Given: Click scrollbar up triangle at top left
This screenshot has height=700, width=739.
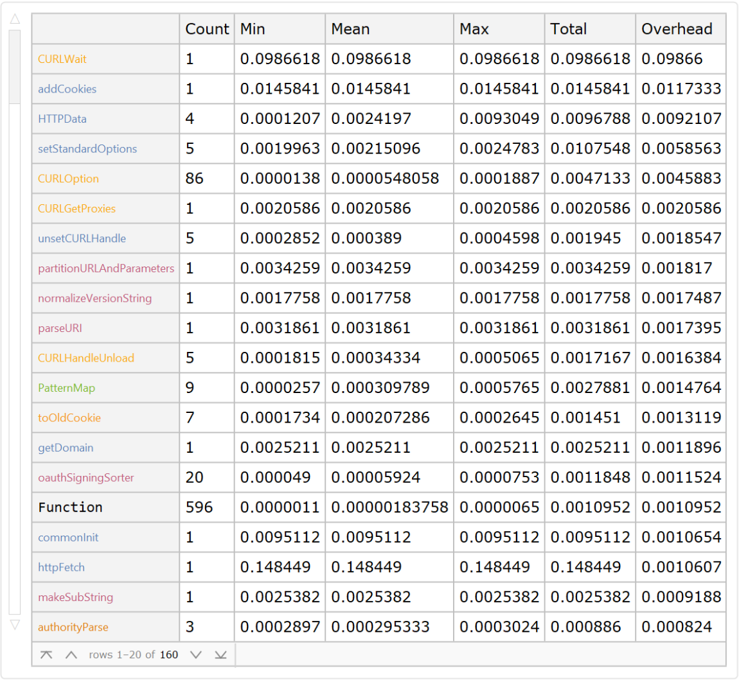Looking at the screenshot, I should 15,19.
